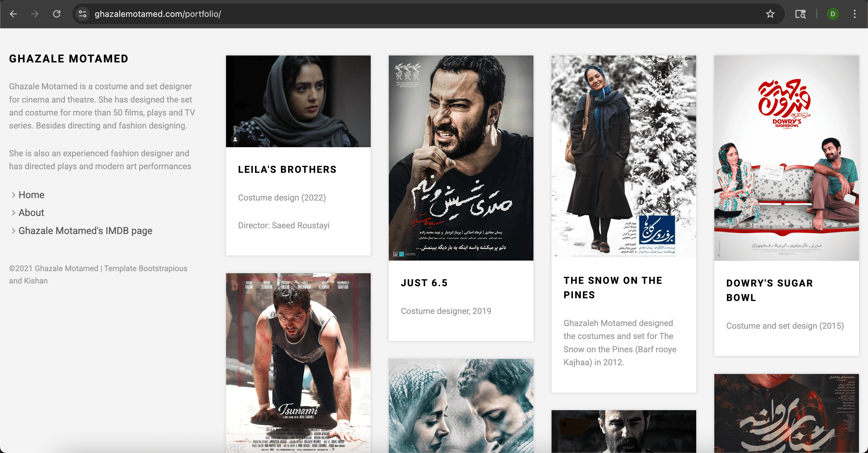The width and height of the screenshot is (868, 453).
Task: Open Chrome three-dot menu
Action: (x=854, y=14)
